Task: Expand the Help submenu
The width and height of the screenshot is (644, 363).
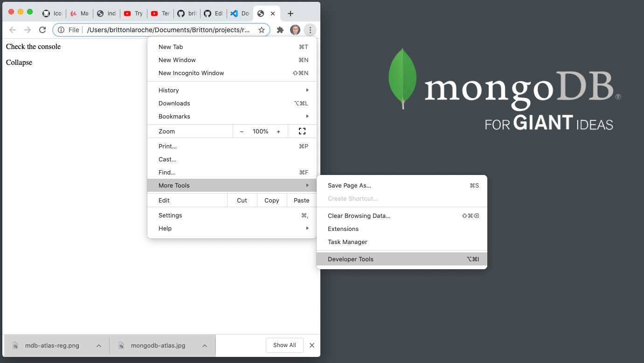Action: [232, 228]
